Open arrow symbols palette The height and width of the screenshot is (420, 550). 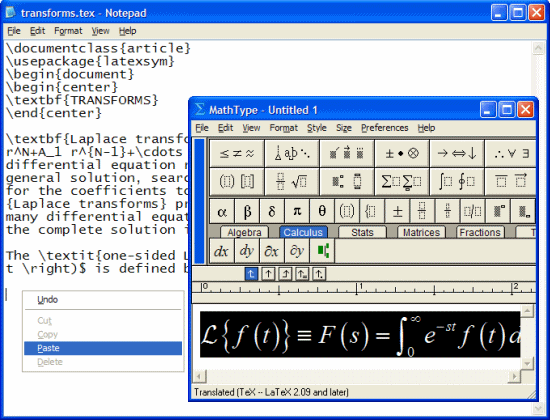[x=457, y=153]
